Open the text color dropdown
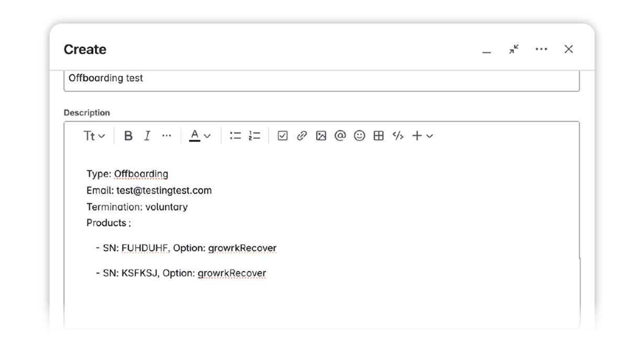Image resolution: width=644 pixels, height=337 pixels. [x=199, y=136]
